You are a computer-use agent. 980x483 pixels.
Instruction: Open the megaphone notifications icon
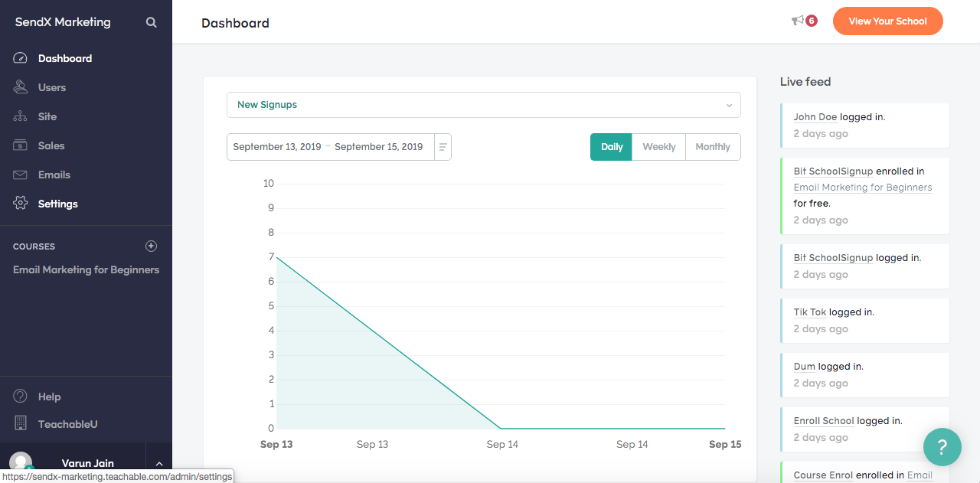pos(798,21)
